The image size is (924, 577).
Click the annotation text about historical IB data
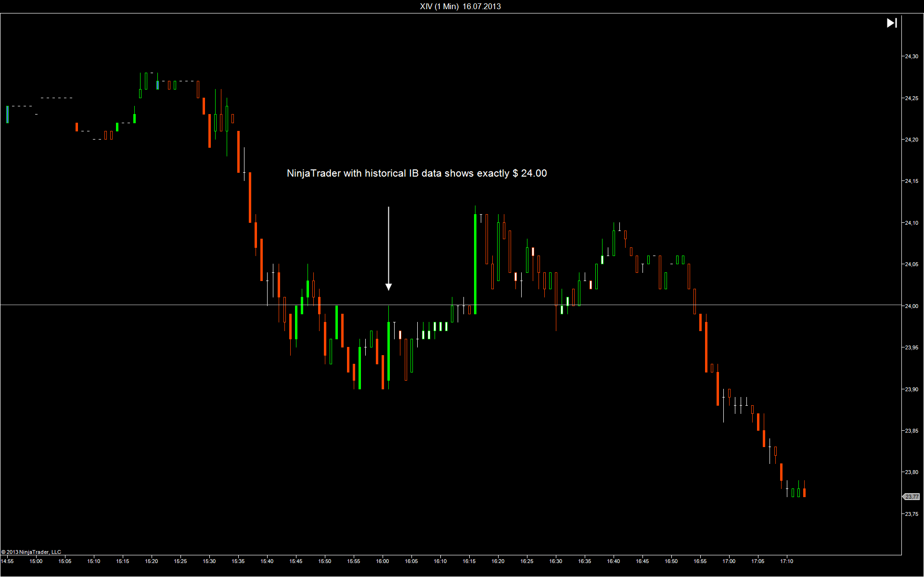[x=416, y=173]
